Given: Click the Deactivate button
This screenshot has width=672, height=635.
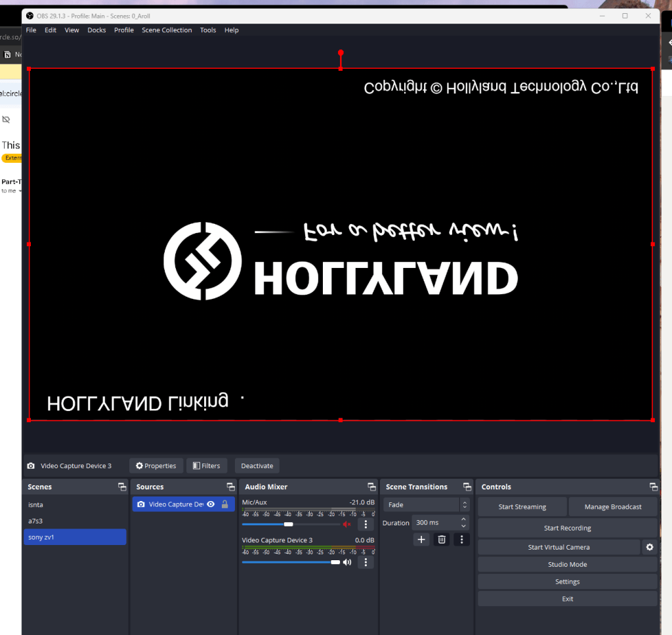Looking at the screenshot, I should (257, 466).
